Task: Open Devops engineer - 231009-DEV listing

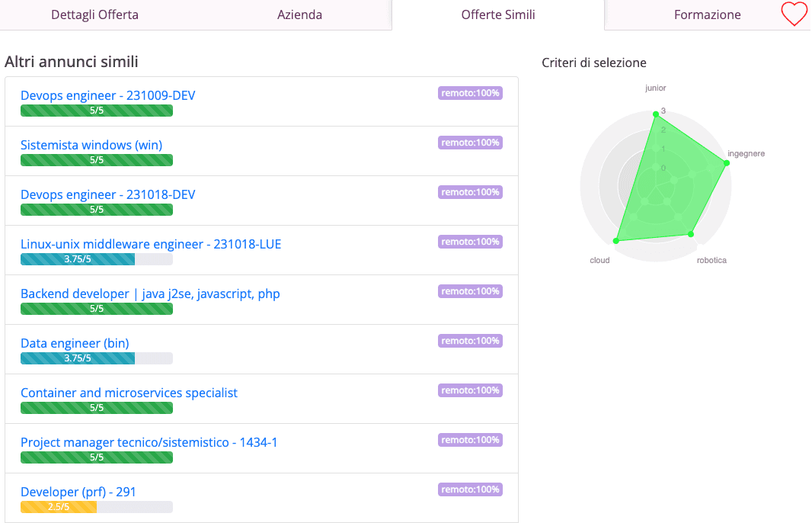Action: [x=107, y=95]
